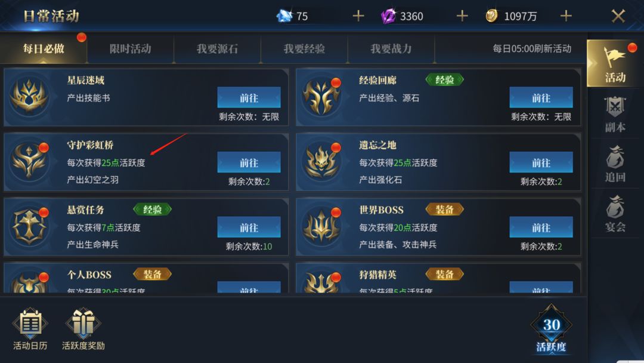
Task: Click the 星辰迷域 emblem icon
Action: click(x=29, y=97)
